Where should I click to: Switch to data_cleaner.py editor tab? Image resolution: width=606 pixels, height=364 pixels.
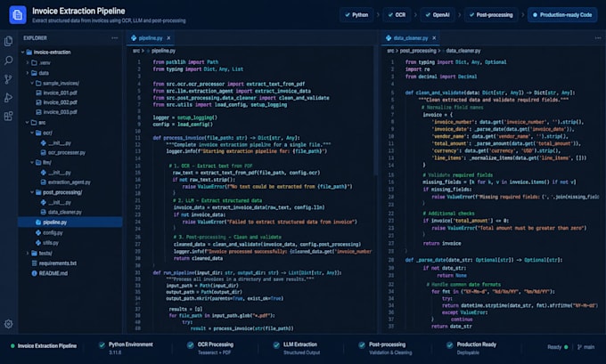(411, 38)
